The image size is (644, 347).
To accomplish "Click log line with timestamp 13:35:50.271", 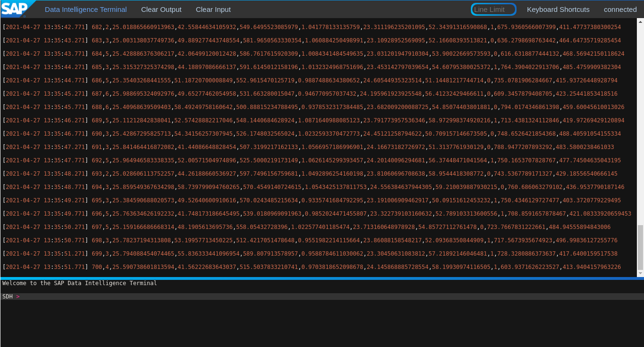I will coord(306,227).
